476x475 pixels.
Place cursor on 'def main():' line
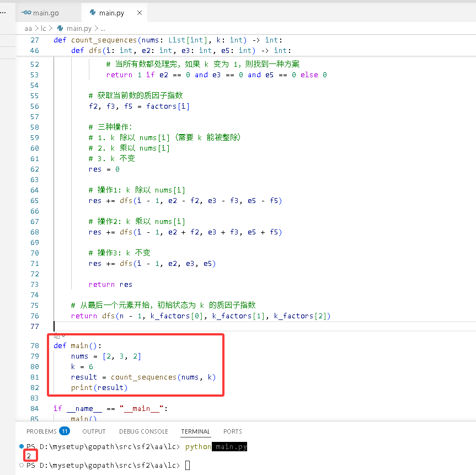pyautogui.click(x=77, y=346)
